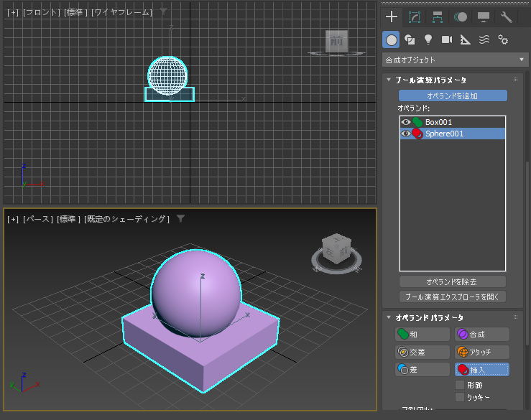This screenshot has width=531, height=420.
Task: Open the Hierarchy panel tab
Action: point(438,17)
